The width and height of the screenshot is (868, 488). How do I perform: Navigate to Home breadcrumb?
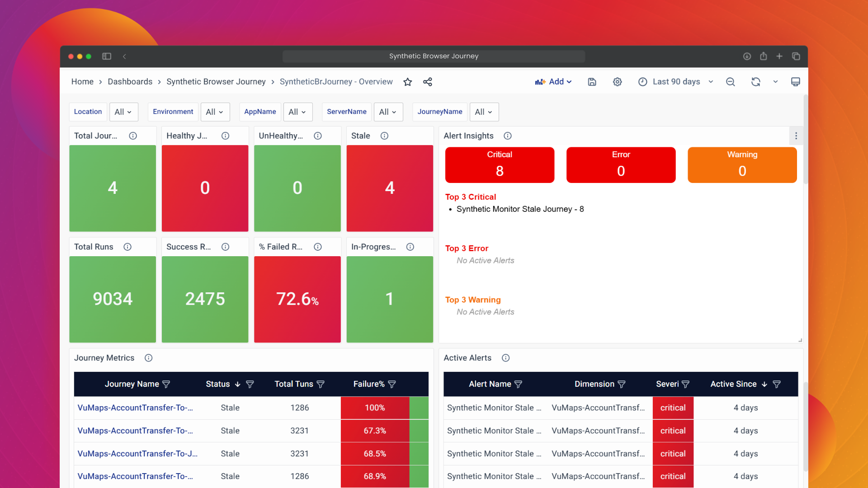click(82, 82)
